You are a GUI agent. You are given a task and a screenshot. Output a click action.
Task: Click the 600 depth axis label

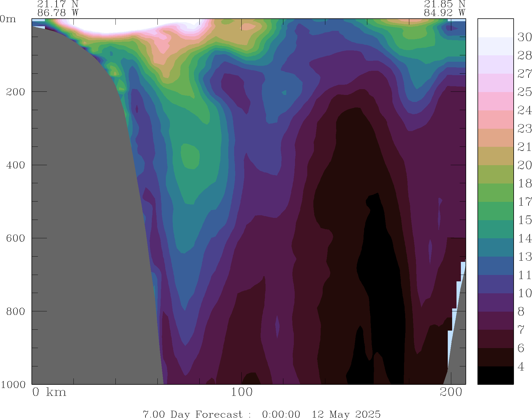[15, 238]
